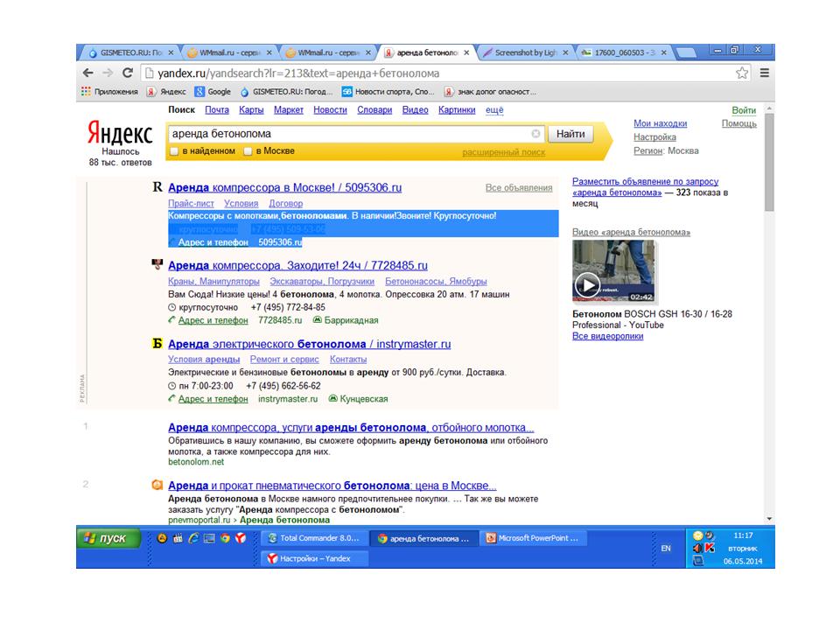Play the Bosch бетонолом video
The height and width of the screenshot is (630, 840).
pyautogui.click(x=588, y=285)
